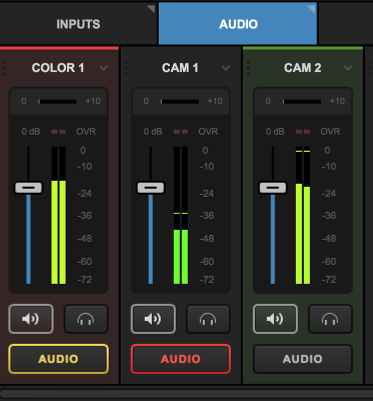Click the yellow AUDIO button under COLOR 1
This screenshot has width=373, height=401.
[58, 359]
